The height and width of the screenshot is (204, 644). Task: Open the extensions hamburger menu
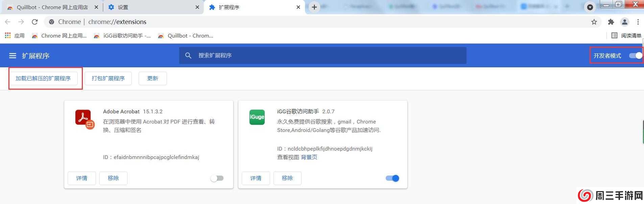13,56
